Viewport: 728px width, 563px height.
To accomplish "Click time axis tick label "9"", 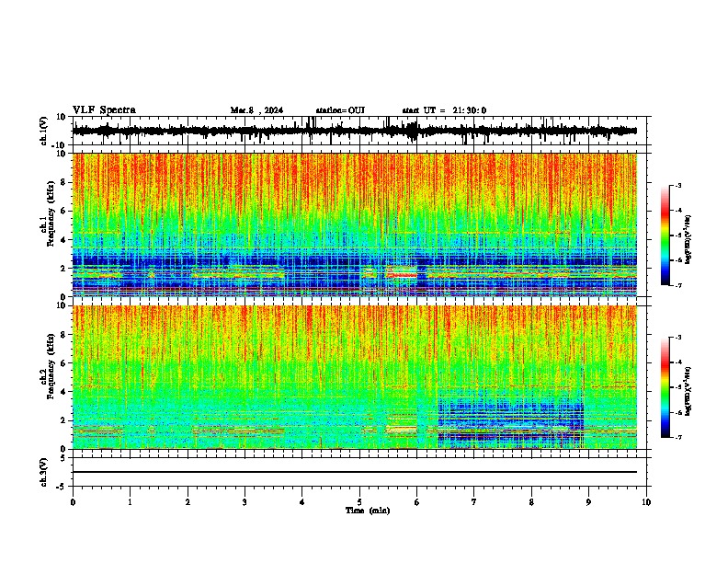I will click(x=588, y=502).
